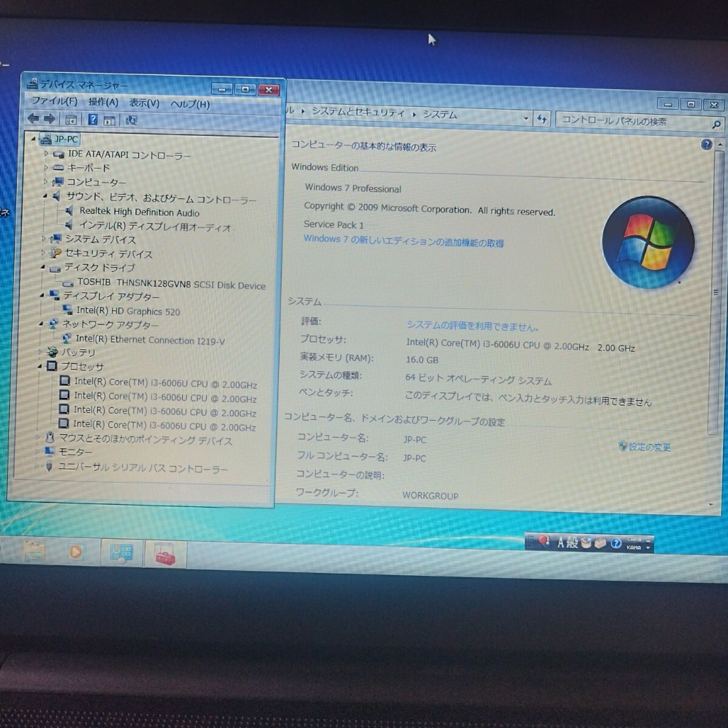Refresh the System window address bar

coord(542,120)
